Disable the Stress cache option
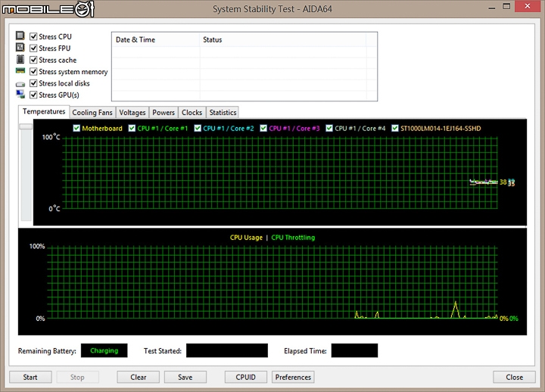Screen dimensions: 545x392 [x=33, y=60]
